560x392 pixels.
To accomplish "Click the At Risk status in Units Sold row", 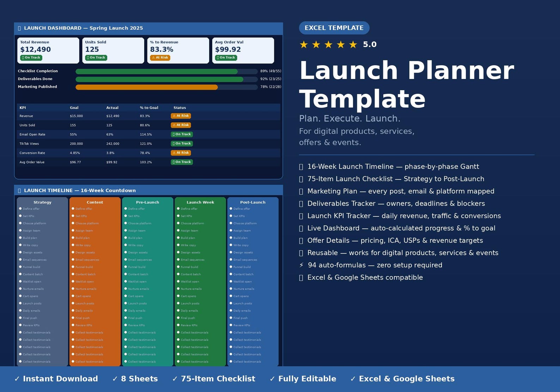I will tap(181, 125).
